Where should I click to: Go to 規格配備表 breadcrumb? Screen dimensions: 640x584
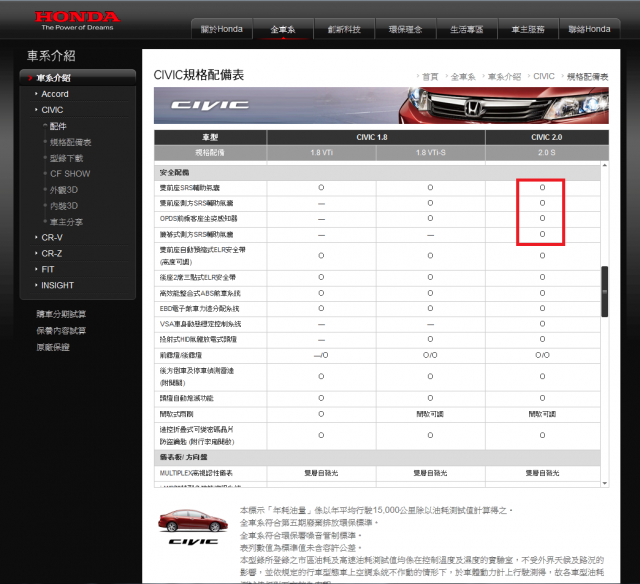[587, 77]
